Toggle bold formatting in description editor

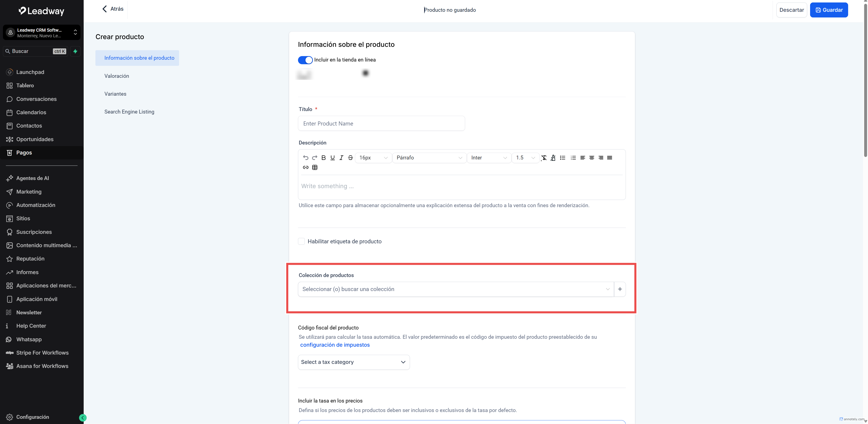point(324,158)
